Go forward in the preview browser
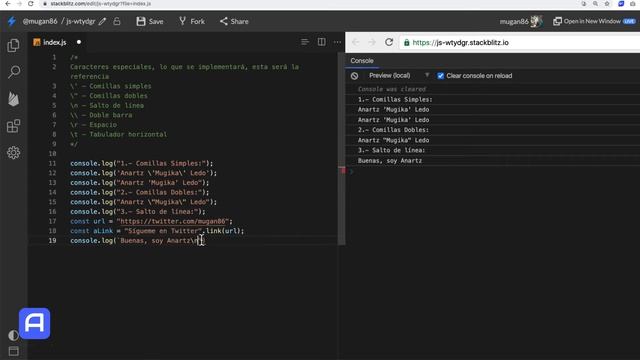This screenshot has height=360, width=640. pyautogui.click(x=372, y=42)
